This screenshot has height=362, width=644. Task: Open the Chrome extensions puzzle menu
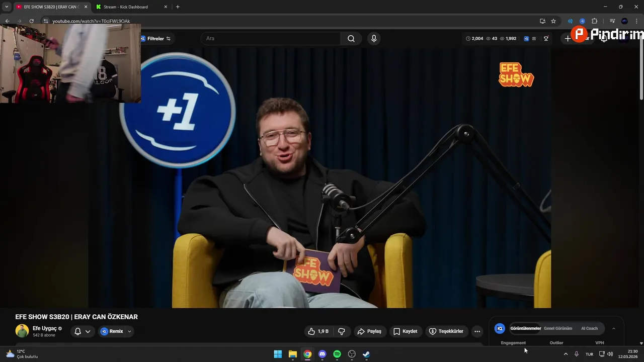(594, 21)
